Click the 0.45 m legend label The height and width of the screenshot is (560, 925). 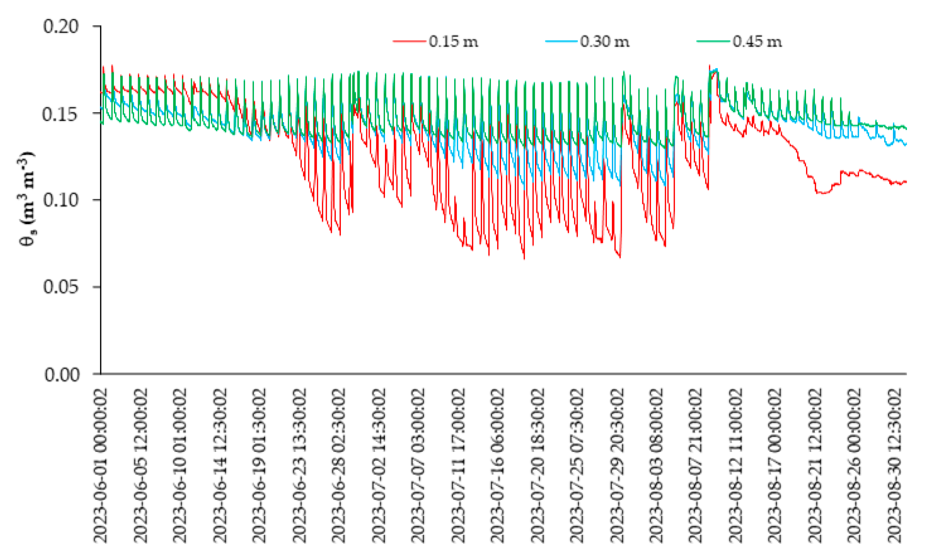point(757,41)
